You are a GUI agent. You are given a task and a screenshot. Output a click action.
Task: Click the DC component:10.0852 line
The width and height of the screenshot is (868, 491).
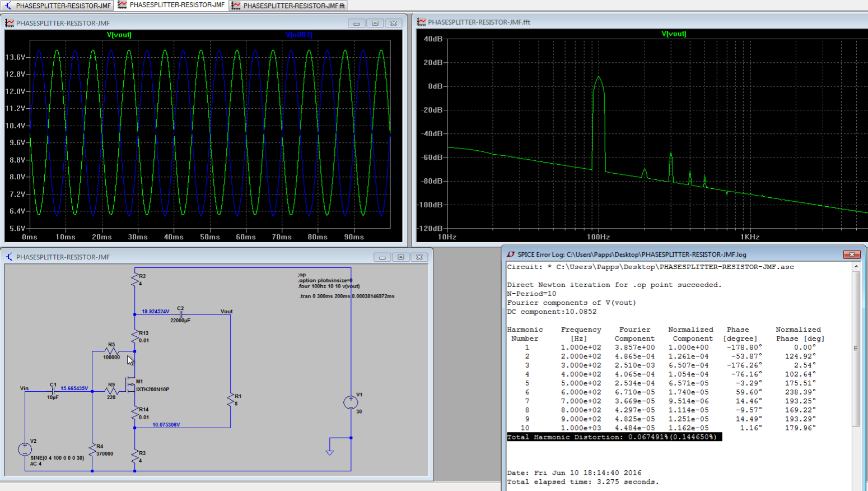[x=552, y=312]
